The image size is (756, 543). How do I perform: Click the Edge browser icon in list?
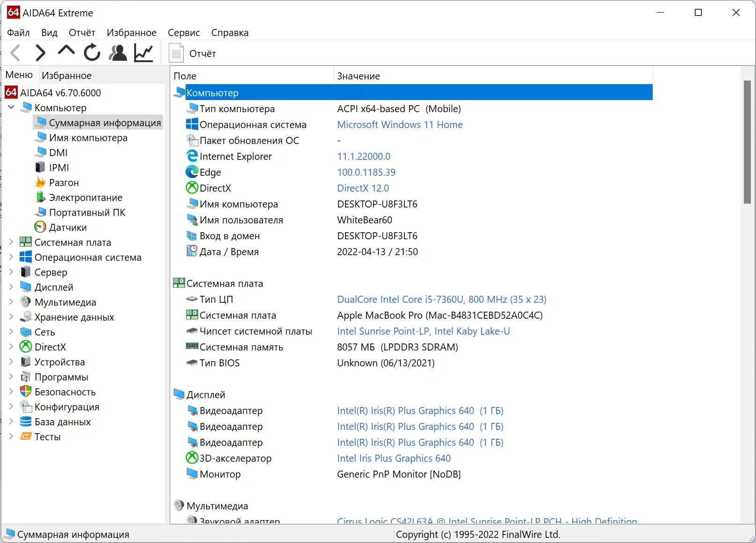192,172
